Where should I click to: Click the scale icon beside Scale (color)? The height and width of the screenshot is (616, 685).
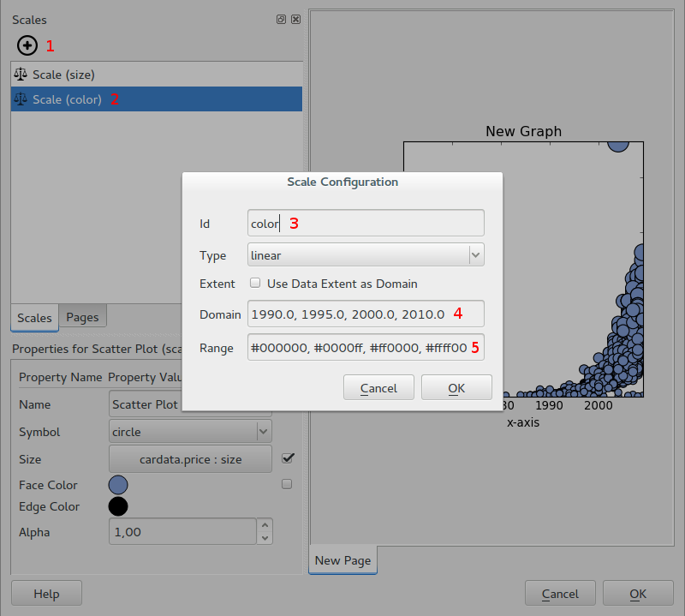tap(20, 99)
